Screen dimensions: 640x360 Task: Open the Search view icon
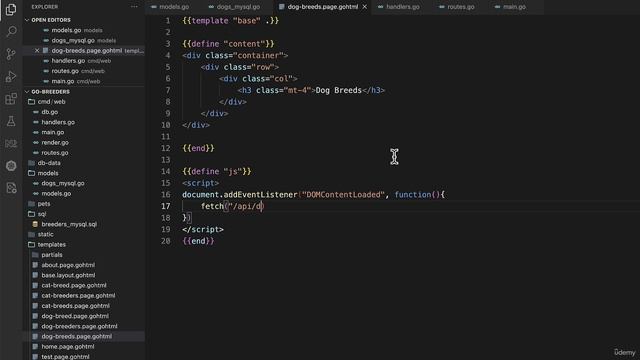11,31
